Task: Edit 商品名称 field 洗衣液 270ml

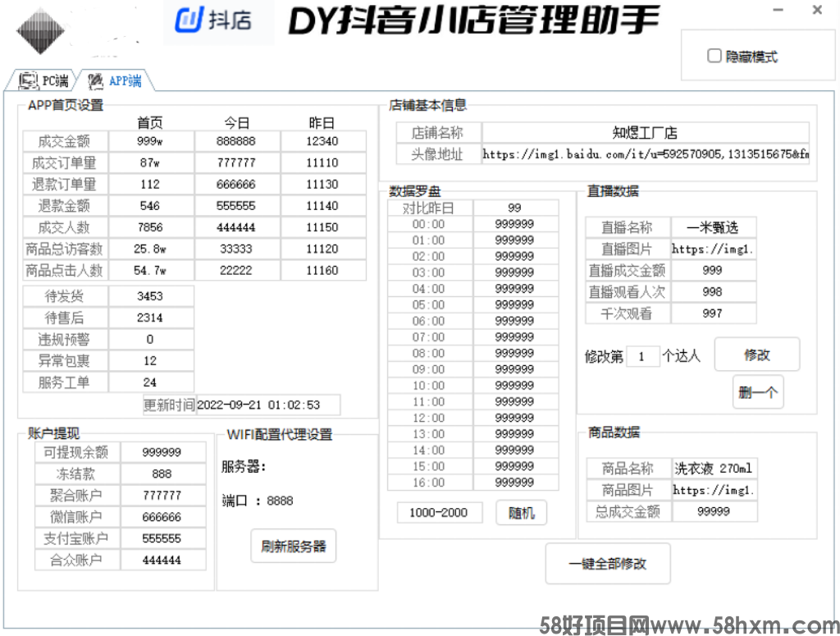Action: pos(714,469)
